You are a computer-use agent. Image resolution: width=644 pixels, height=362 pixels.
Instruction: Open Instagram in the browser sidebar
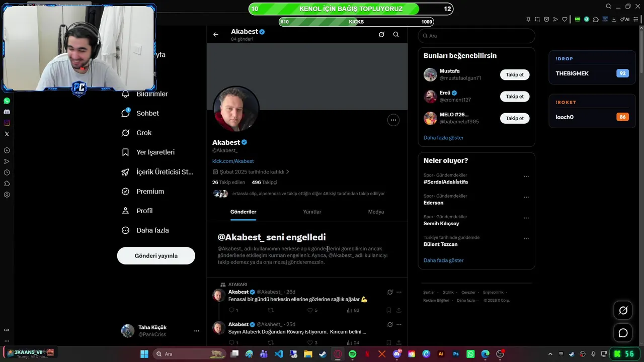(x=7, y=123)
